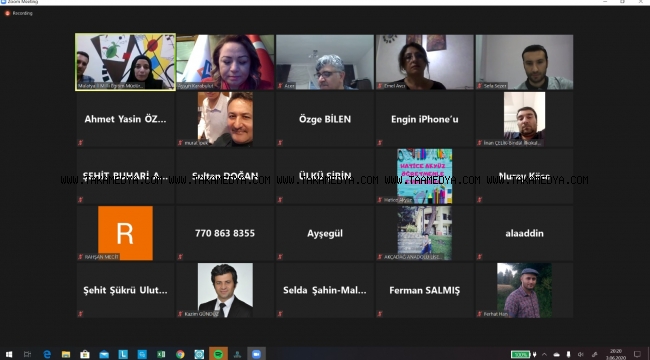Open Task View from the taskbar

[27, 354]
